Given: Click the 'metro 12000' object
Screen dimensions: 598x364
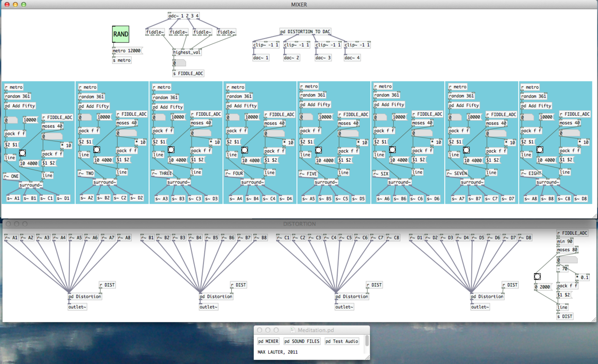Looking at the screenshot, I should pyautogui.click(x=127, y=50).
